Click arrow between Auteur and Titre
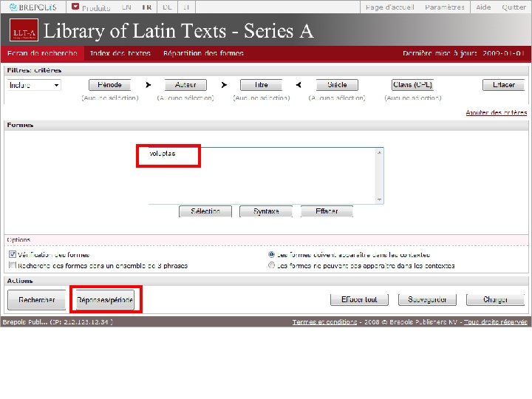The height and width of the screenshot is (399, 532). pyautogui.click(x=224, y=85)
